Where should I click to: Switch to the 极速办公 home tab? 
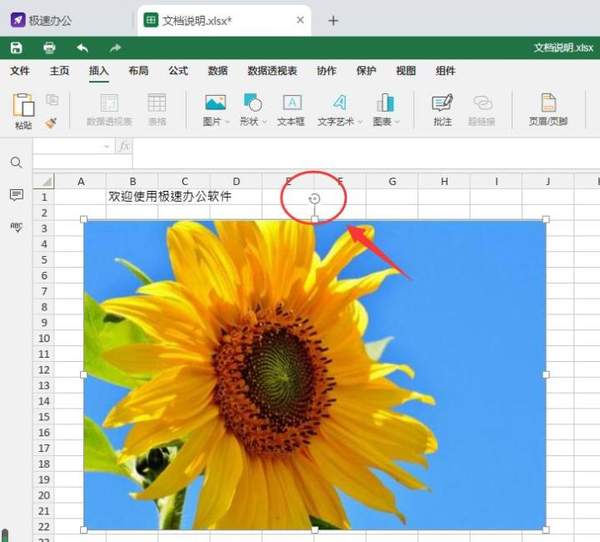(x=41, y=20)
